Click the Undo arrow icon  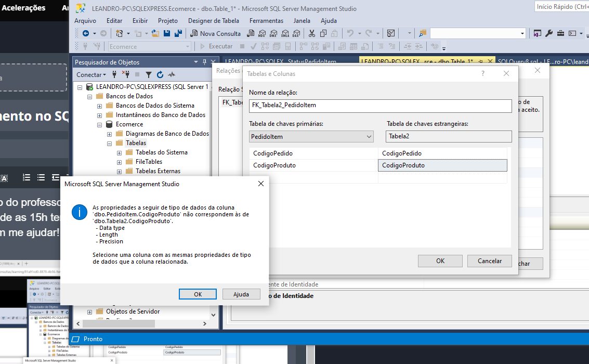(x=350, y=33)
